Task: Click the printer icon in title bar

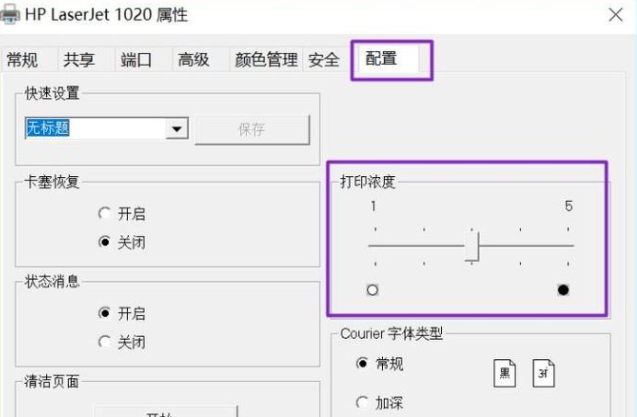Action: (10, 15)
